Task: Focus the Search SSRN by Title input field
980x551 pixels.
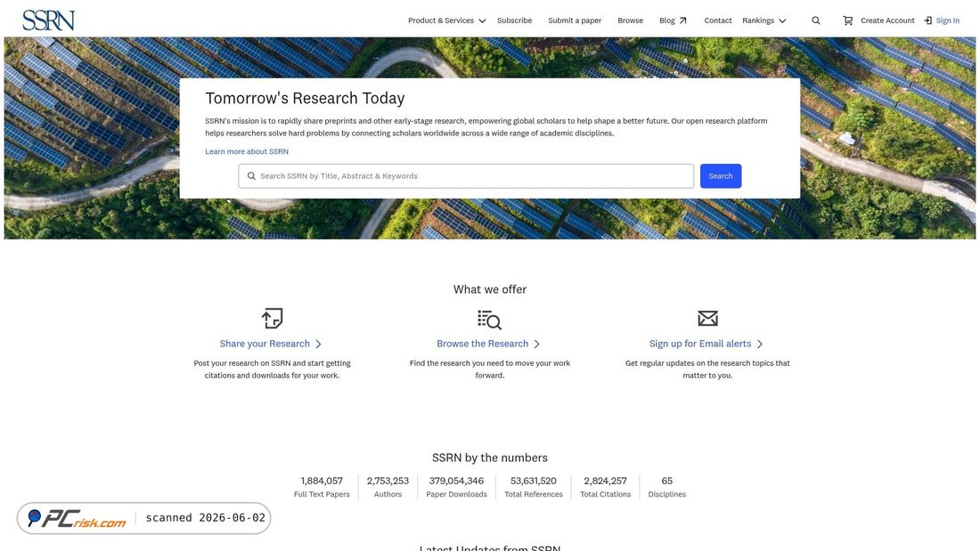Action: 466,176
